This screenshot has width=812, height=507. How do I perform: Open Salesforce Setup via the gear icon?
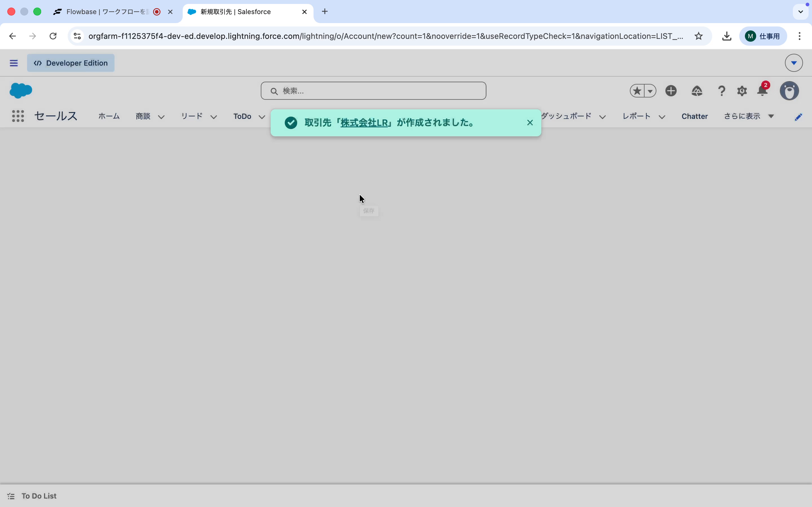pyautogui.click(x=742, y=91)
